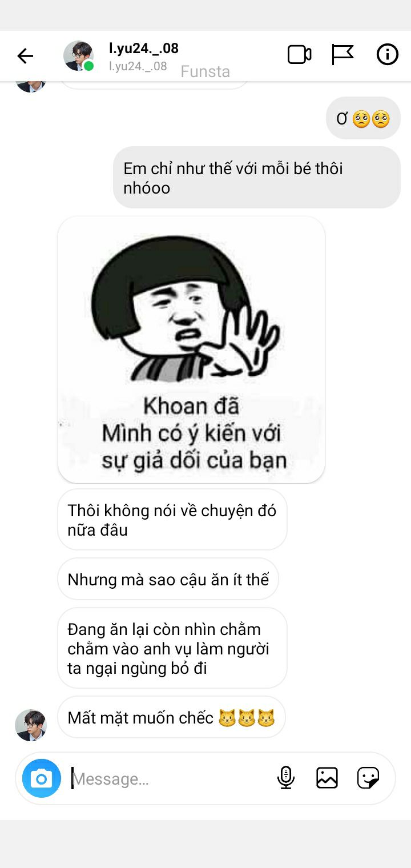Select the 'Đang ăn lại còn nhìn' message
Screen dimensions: 411x868
pos(172,648)
